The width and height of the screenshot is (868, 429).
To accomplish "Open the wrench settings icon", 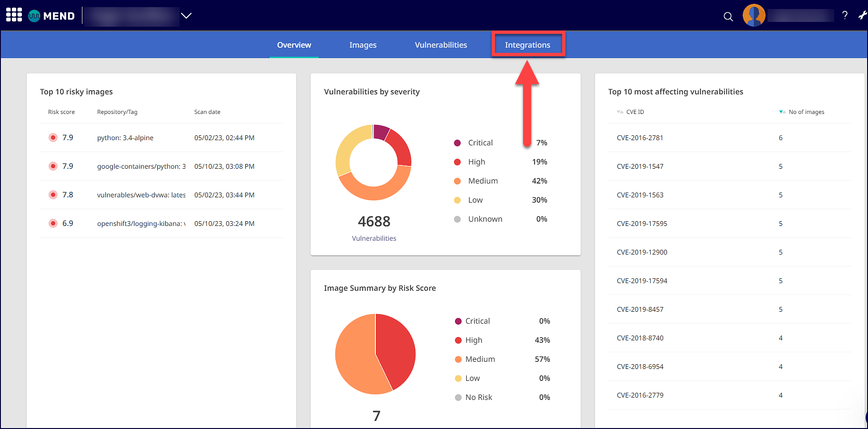I will click(x=862, y=15).
